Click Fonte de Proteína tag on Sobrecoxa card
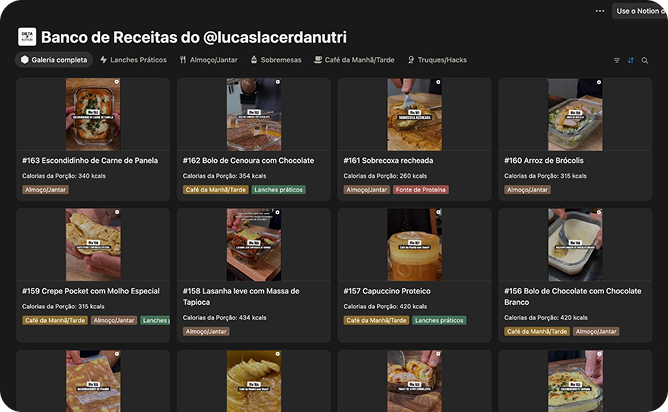 (x=421, y=189)
